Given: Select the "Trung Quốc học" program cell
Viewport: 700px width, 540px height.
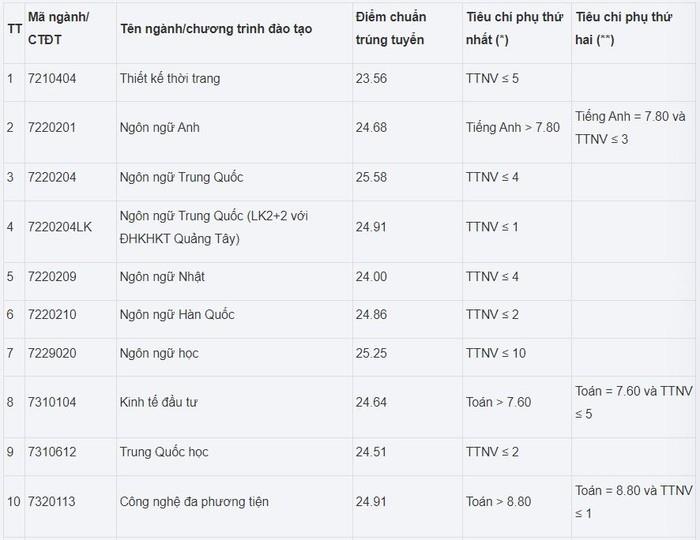Looking at the screenshot, I should pos(163,451).
